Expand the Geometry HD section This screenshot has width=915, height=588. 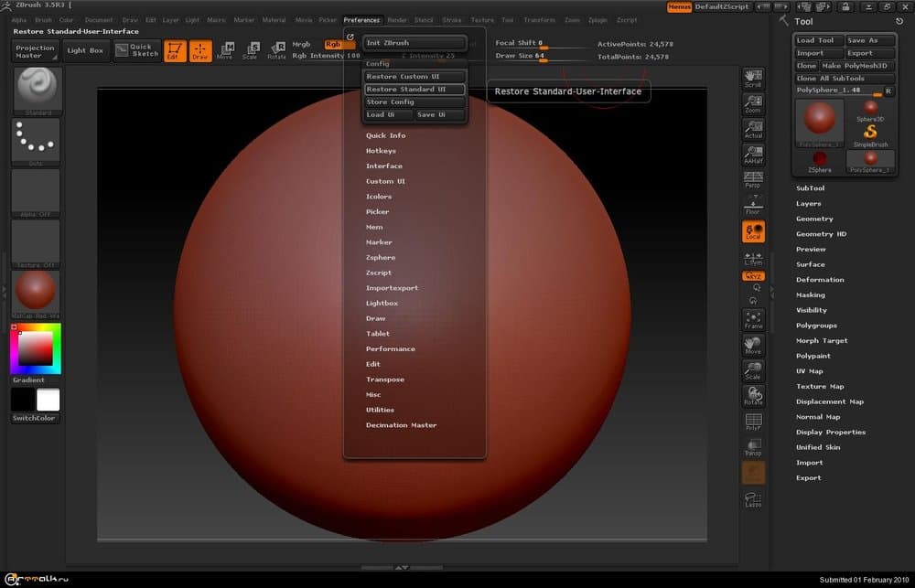click(x=821, y=234)
